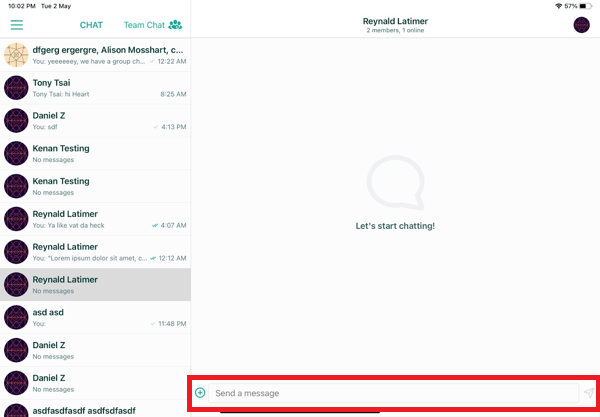
Task: Switch to the CHAT tab
Action: [91, 25]
